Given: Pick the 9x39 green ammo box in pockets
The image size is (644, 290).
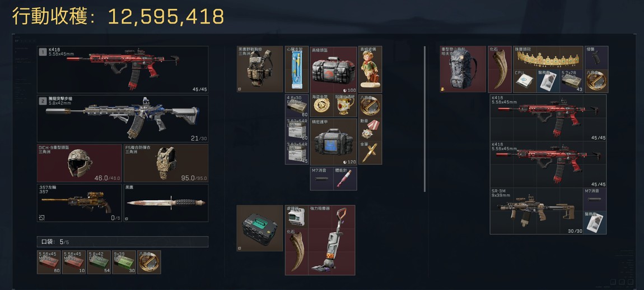Looking at the screenshot, I should (x=124, y=263).
